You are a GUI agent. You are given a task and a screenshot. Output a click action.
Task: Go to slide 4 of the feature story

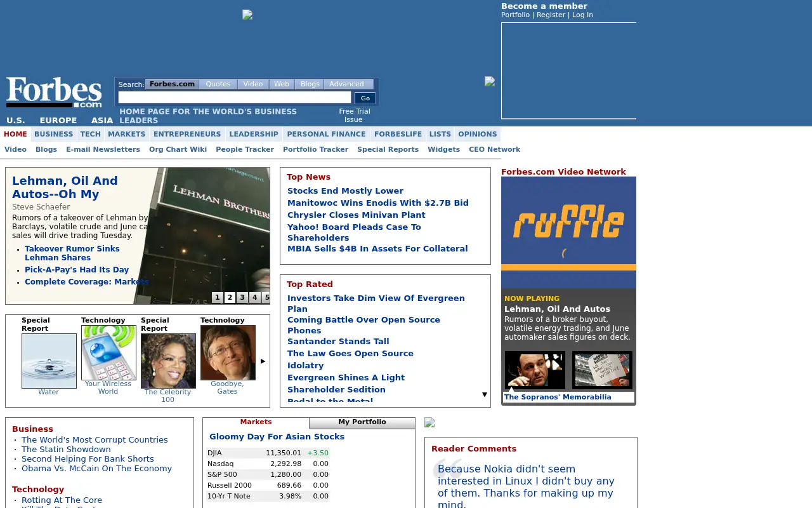click(255, 297)
